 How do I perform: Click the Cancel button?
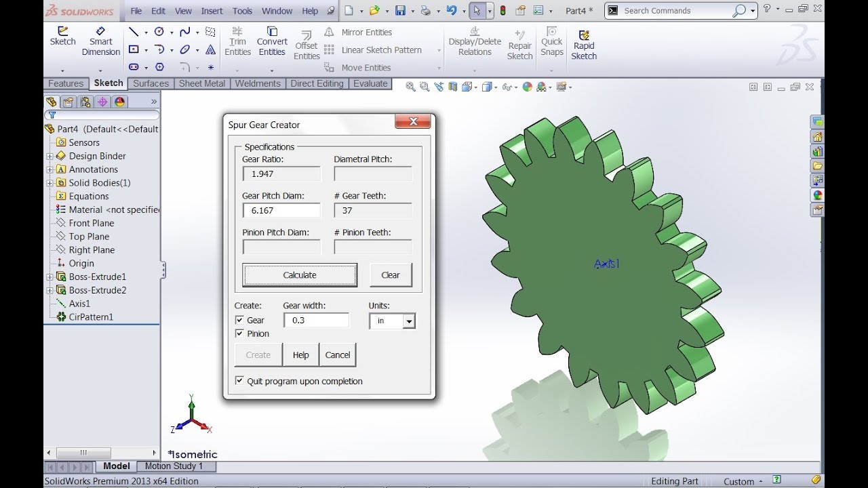tap(338, 354)
